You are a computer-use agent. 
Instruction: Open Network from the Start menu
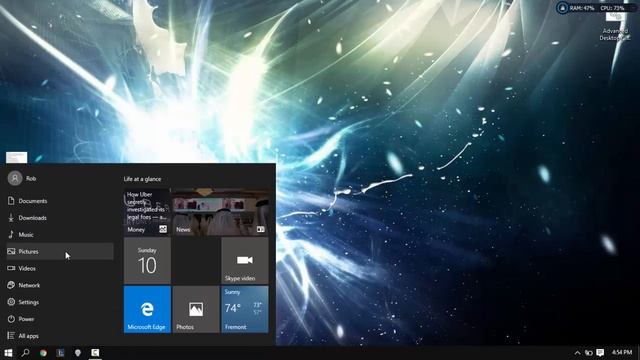[60, 285]
